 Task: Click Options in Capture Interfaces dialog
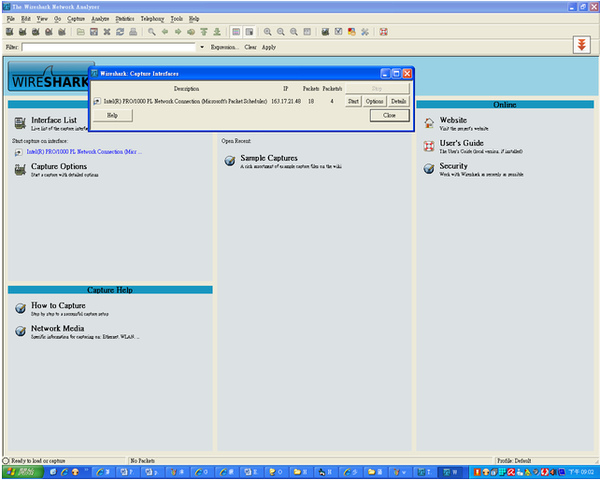click(374, 101)
